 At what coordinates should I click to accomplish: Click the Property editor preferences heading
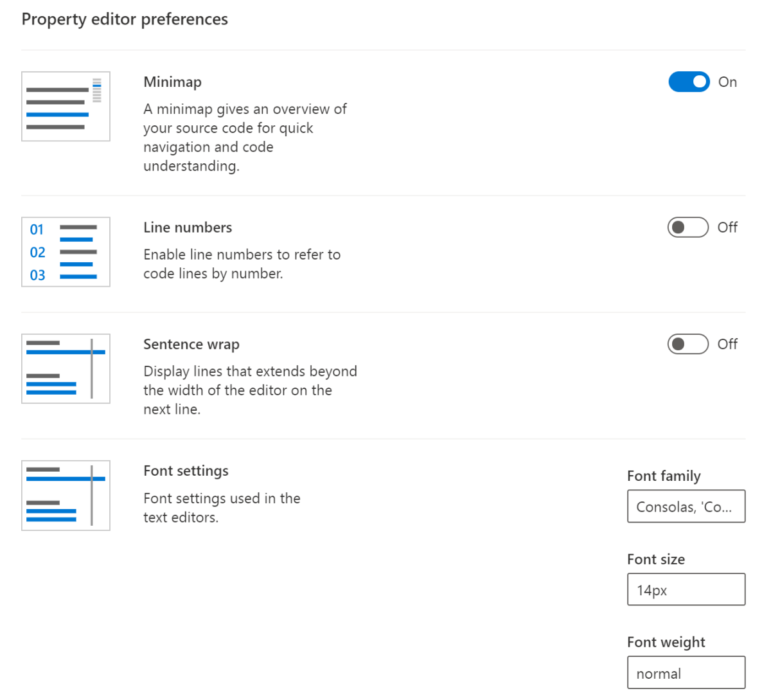(x=125, y=19)
